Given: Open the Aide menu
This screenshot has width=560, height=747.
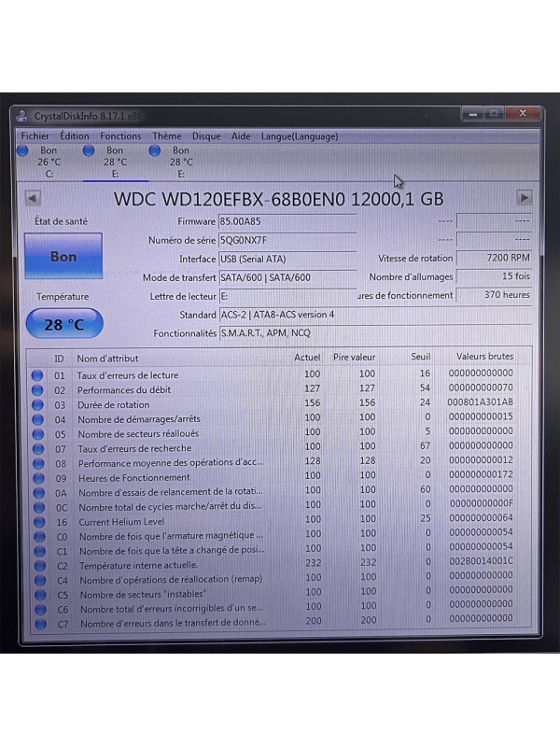Looking at the screenshot, I should click(x=241, y=136).
